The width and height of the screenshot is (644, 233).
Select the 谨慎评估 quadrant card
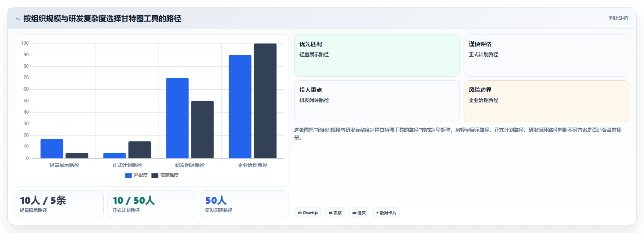pyautogui.click(x=546, y=56)
